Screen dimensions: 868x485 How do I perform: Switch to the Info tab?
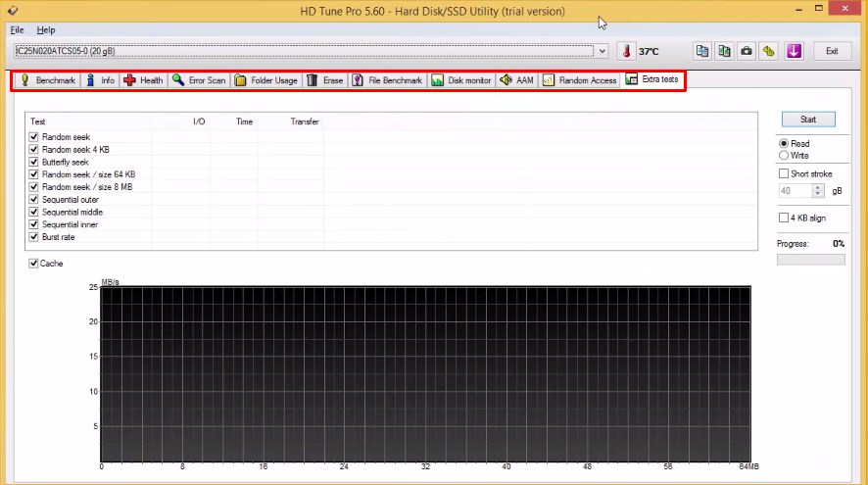[100, 80]
